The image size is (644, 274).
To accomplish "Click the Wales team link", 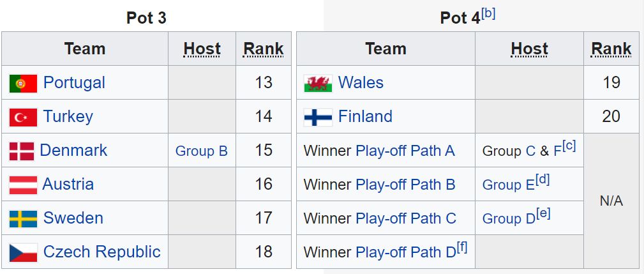I will click(x=361, y=82).
